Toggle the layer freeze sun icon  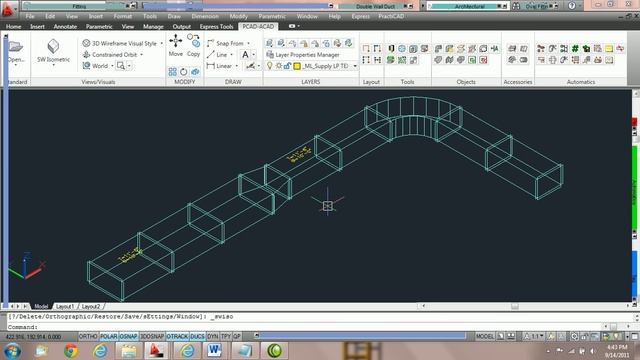pyautogui.click(x=279, y=66)
